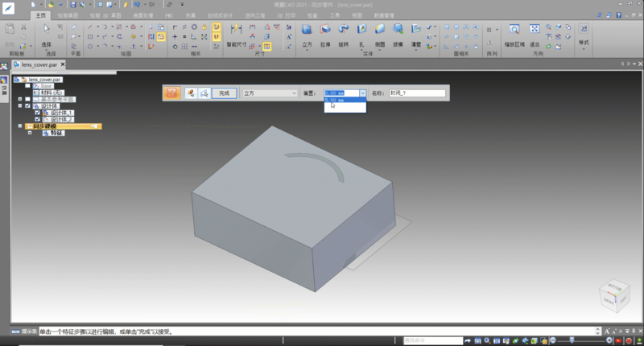
Task: Click the concentric relationship icon in 相关 group
Action: 194,27
